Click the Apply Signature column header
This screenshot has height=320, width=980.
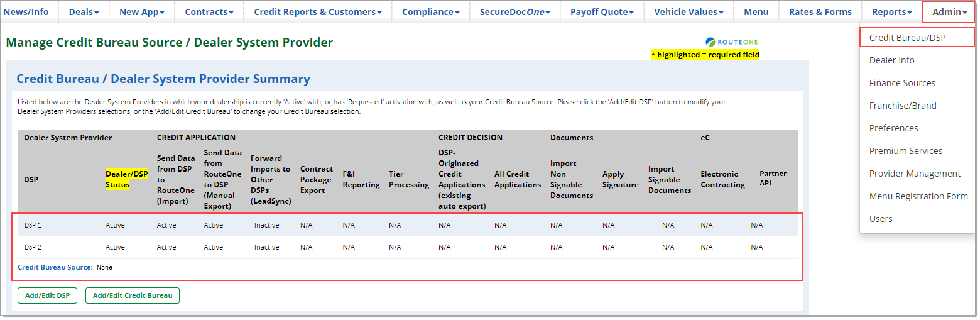point(621,179)
